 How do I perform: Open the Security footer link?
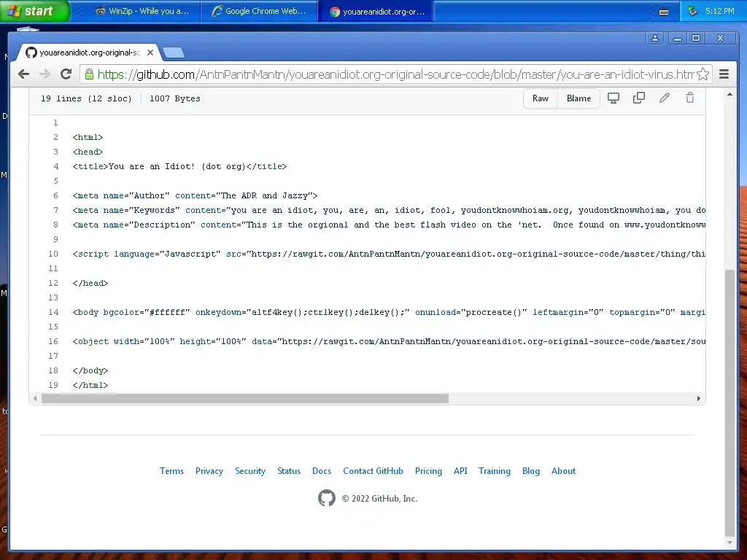250,471
